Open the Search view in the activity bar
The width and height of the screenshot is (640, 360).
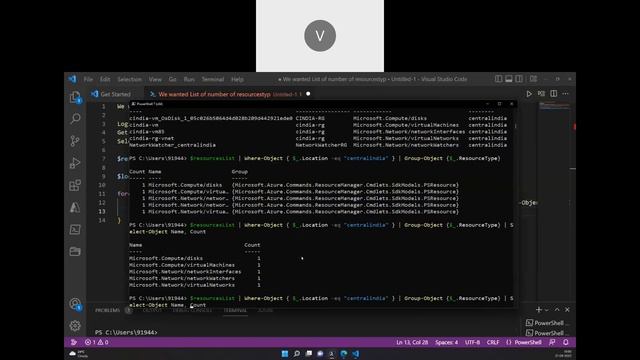(x=75, y=119)
